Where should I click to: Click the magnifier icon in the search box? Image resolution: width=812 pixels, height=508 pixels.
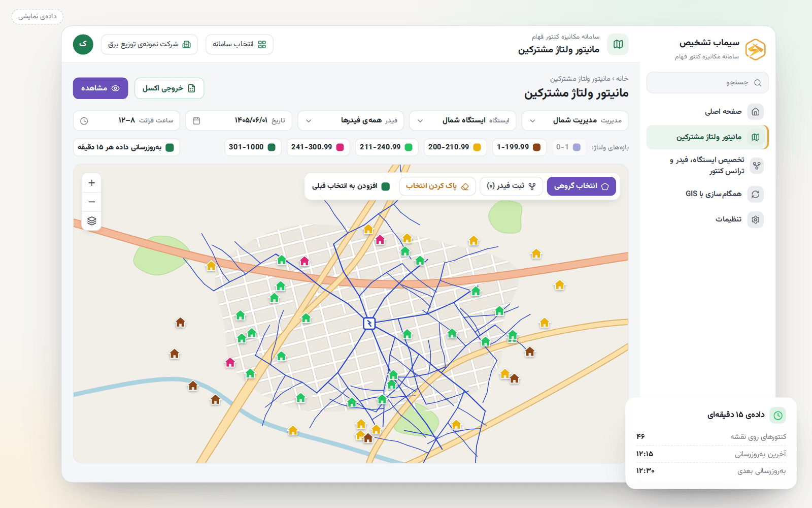click(758, 83)
